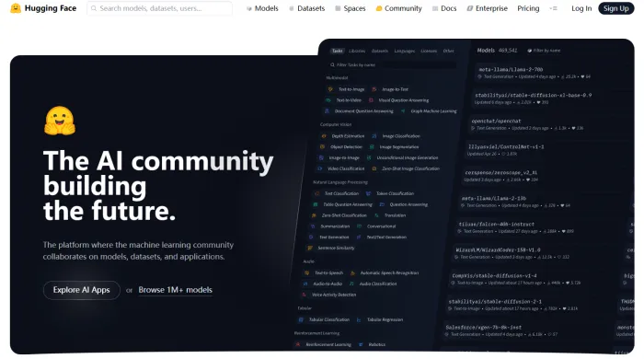Select the Languages tab in preview panel
The height and width of the screenshot is (359, 644).
coord(405,51)
